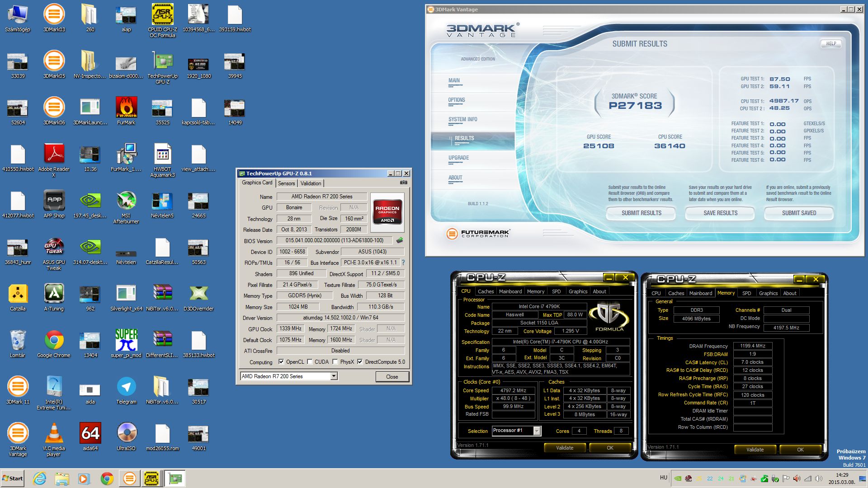Select MAIN in 3DMark Vantage sidebar
The image size is (868, 488).
click(454, 81)
